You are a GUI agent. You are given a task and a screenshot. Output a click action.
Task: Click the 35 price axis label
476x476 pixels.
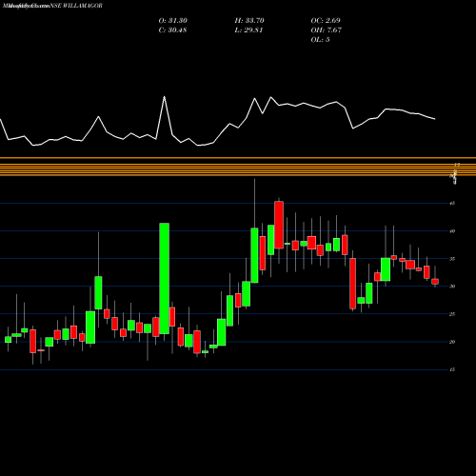[x=452, y=259]
